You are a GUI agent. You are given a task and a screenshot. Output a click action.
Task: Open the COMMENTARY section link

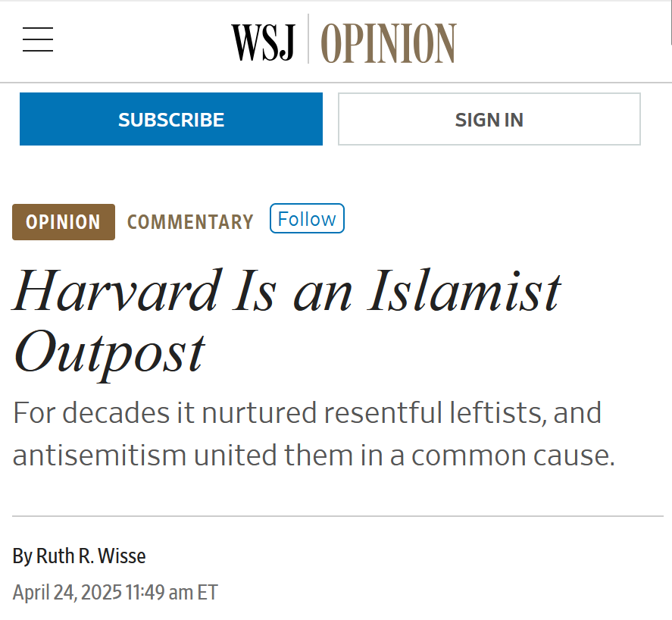(190, 222)
